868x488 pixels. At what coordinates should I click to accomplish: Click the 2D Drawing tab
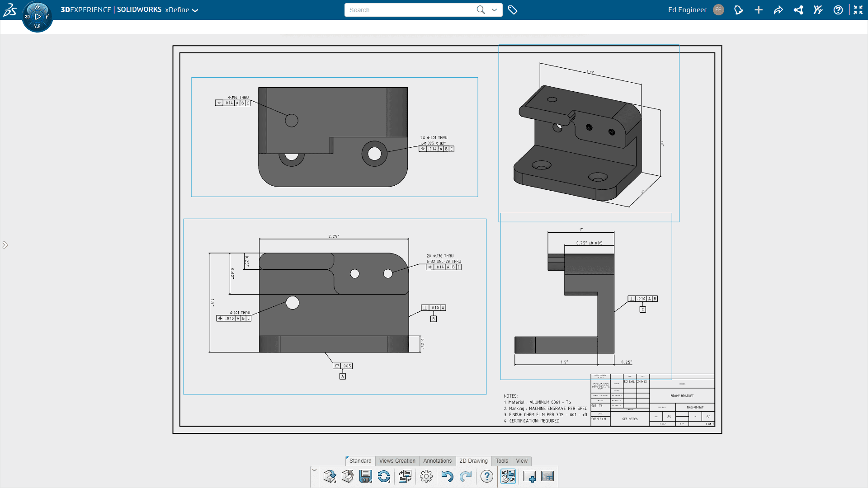[473, 460]
